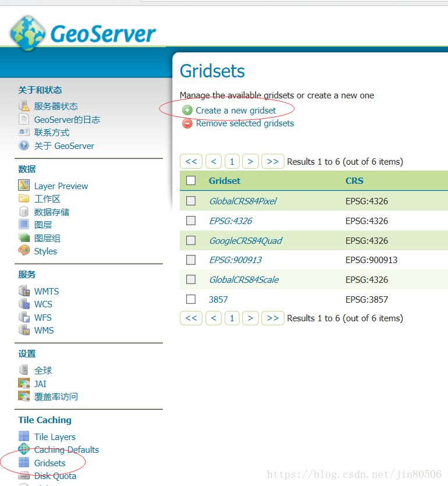This screenshot has width=448, height=486.
Task: Check the GoogleCRS84Quad row checkbox
Action: click(191, 240)
